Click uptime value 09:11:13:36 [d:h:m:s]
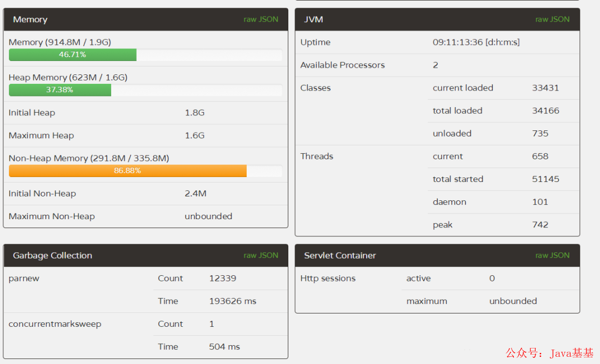This screenshot has width=600, height=364. click(476, 42)
